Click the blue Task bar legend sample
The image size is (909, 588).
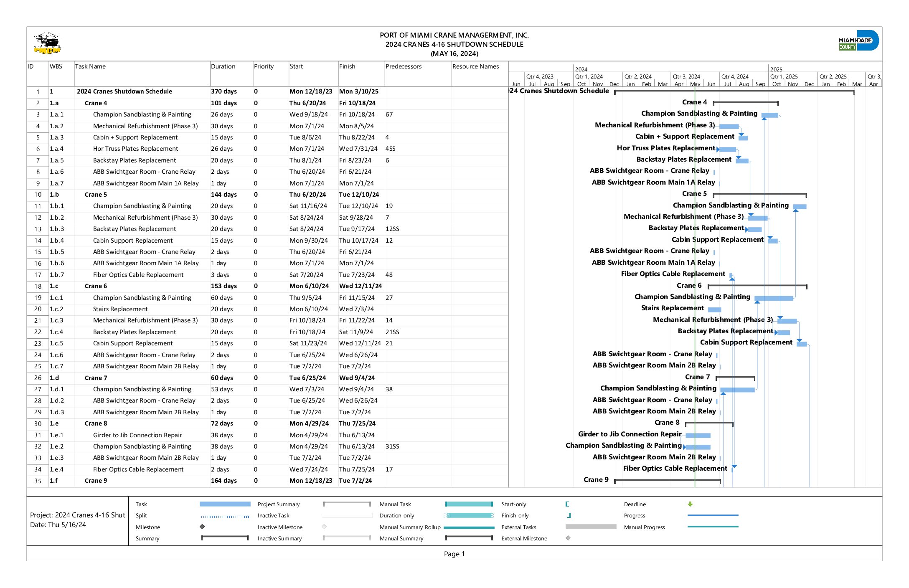[225, 504]
